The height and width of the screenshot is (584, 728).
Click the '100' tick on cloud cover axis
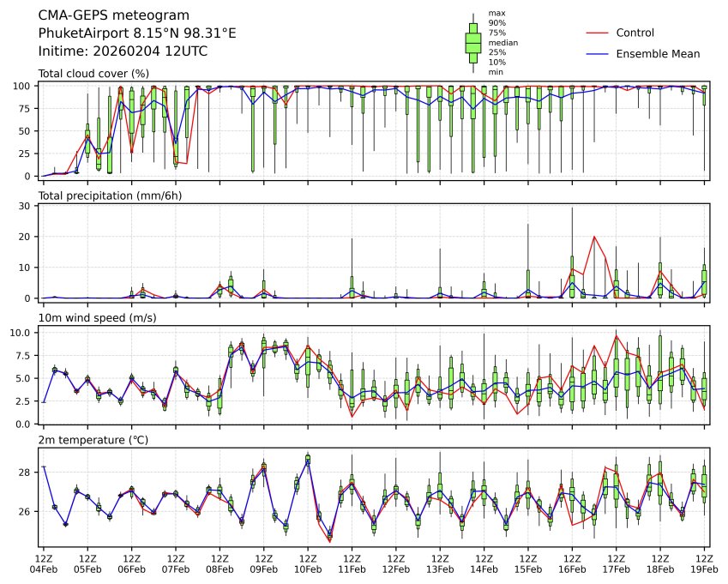pos(21,86)
